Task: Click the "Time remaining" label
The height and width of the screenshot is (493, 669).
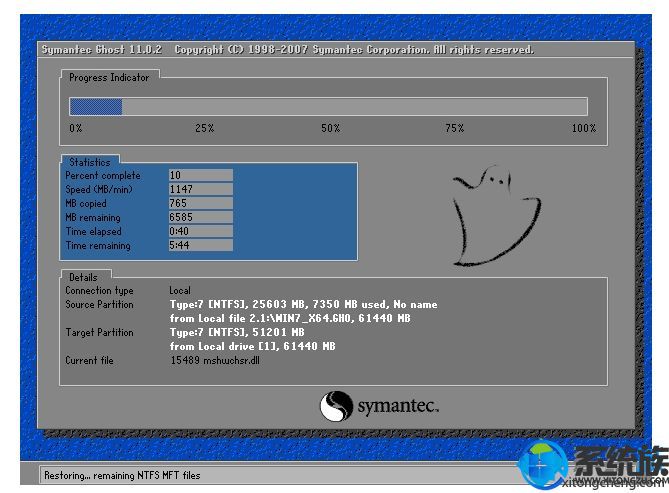Action: click(x=98, y=245)
